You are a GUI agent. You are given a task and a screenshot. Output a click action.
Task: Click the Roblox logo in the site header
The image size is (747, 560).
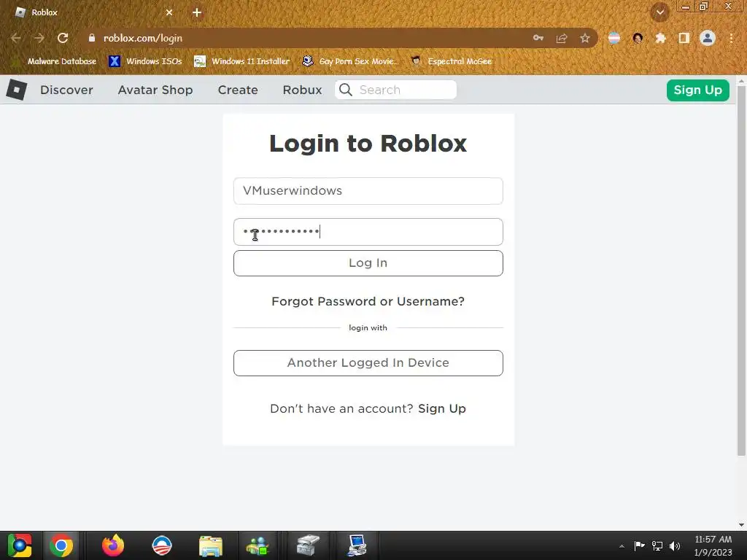[17, 90]
